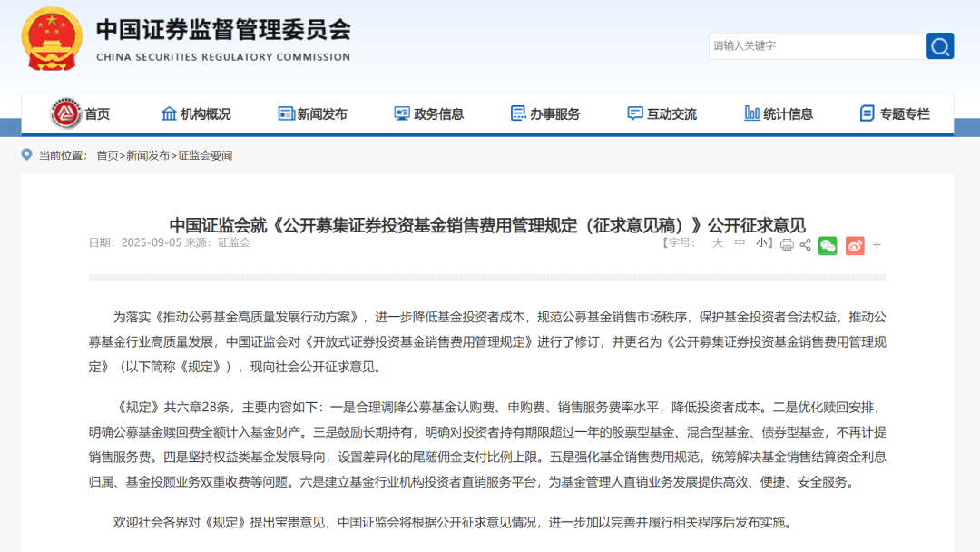The image size is (980, 552).
Task: Open the 政务信息 menu item
Action: pyautogui.click(x=439, y=113)
